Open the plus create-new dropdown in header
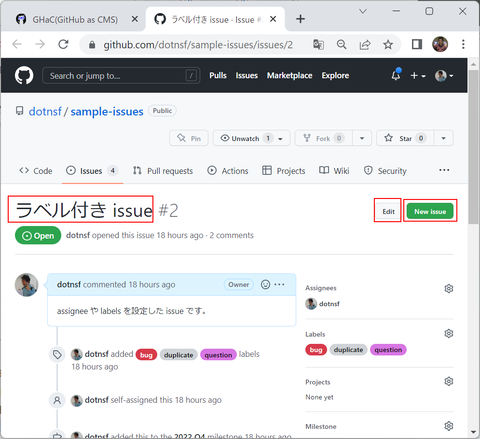480x439 pixels. [x=418, y=76]
